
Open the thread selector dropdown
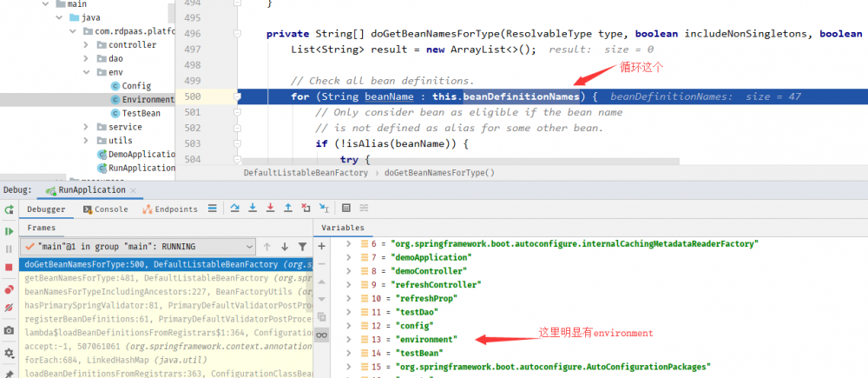point(138,247)
